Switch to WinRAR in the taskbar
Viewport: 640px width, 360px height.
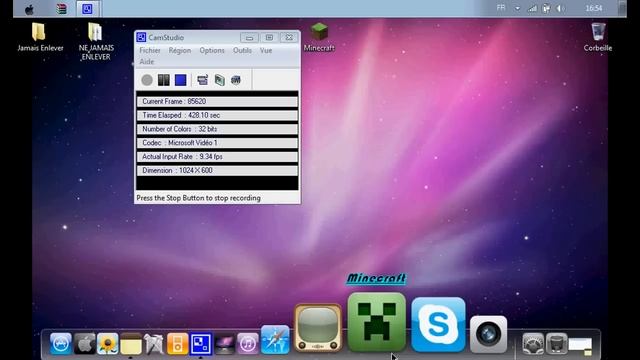(x=61, y=9)
